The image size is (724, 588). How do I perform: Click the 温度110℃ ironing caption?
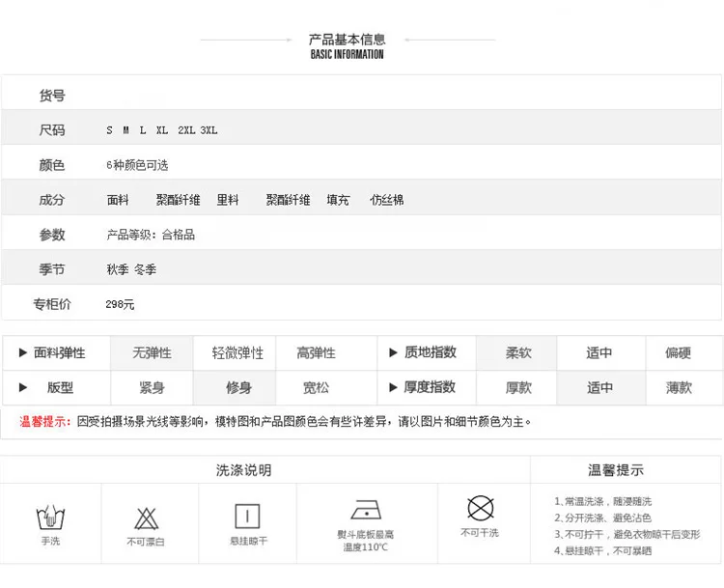point(366,547)
